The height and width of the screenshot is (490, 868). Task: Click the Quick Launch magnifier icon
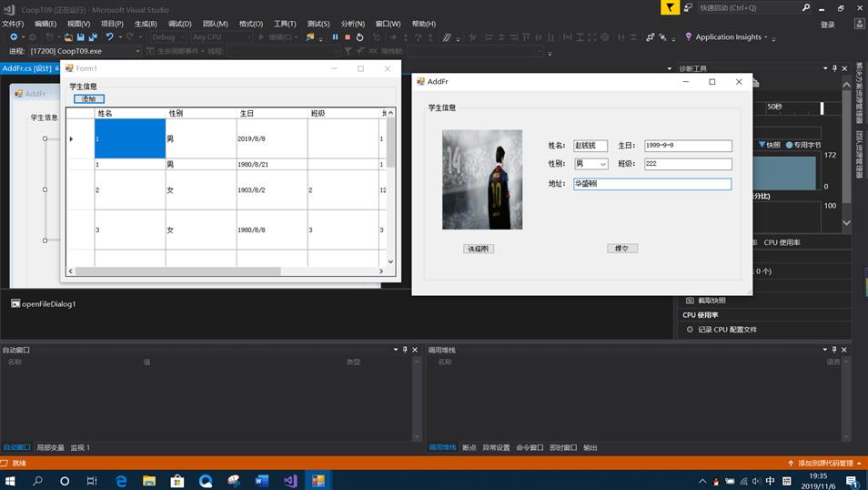(806, 8)
